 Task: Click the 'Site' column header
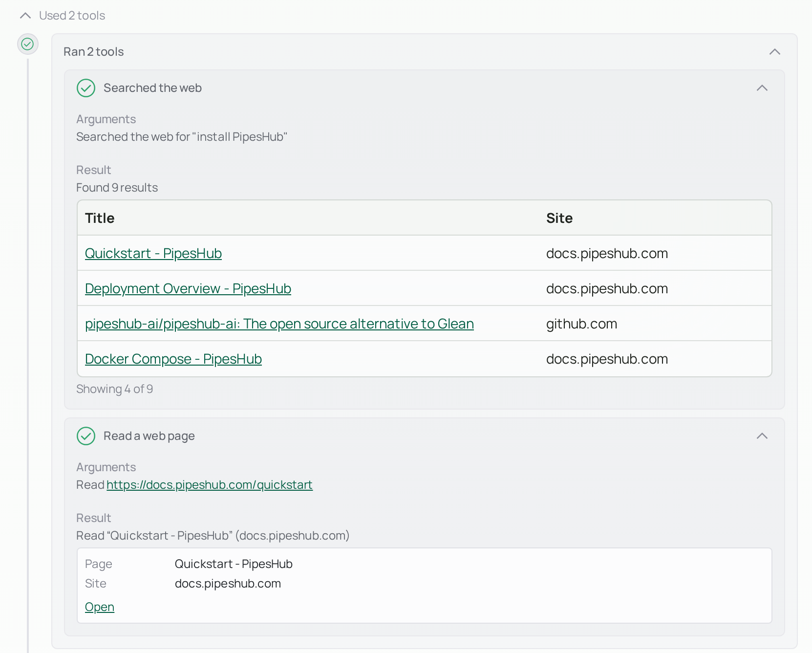tap(559, 218)
